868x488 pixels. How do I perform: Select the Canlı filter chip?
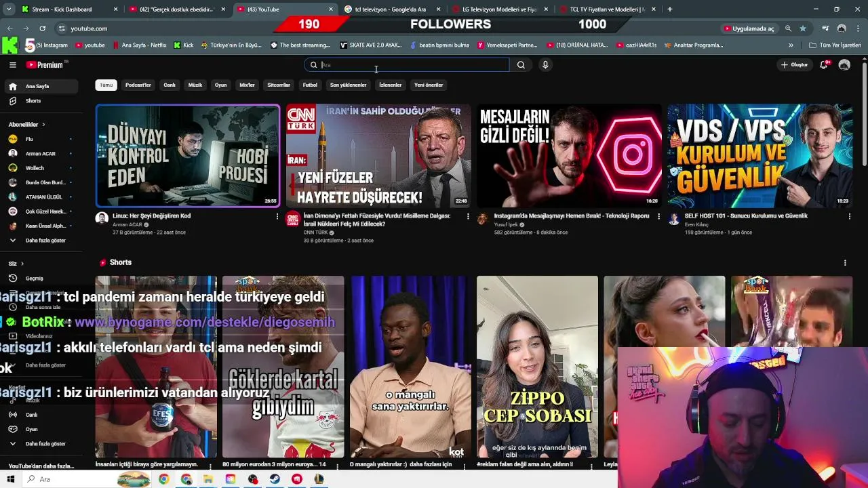[170, 85]
